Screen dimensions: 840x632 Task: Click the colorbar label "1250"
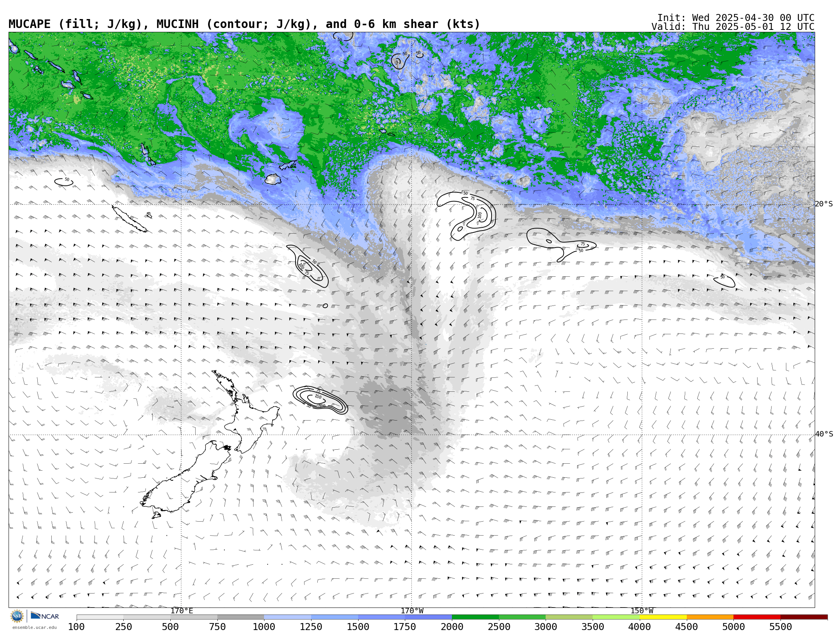coord(311,627)
